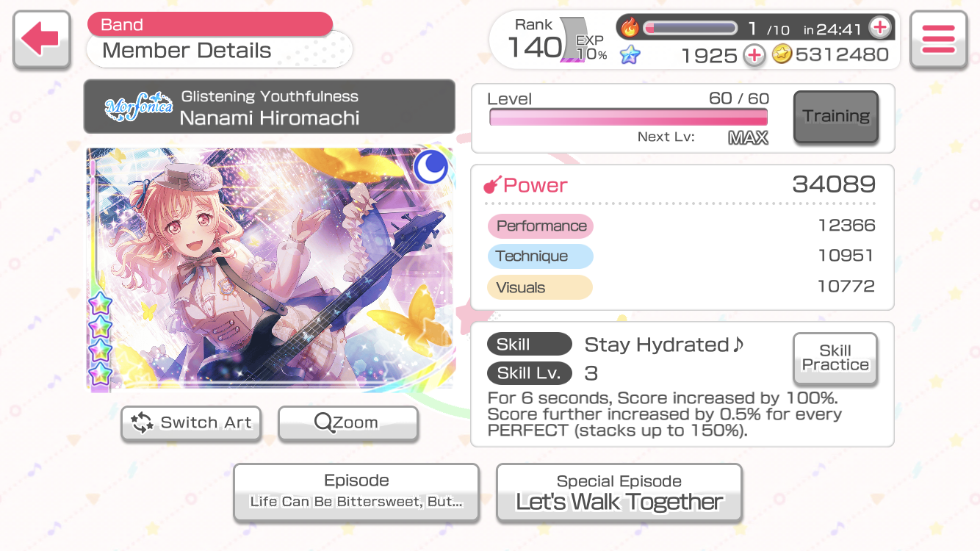Image resolution: width=980 pixels, height=551 pixels.
Task: Open the Life Can Be Bittersweet episode
Action: pos(356,491)
